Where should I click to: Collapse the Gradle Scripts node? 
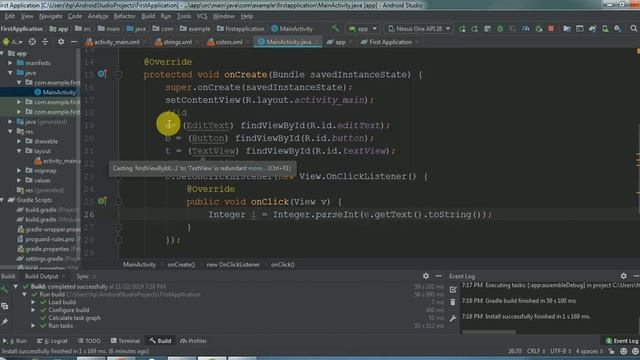[2, 200]
